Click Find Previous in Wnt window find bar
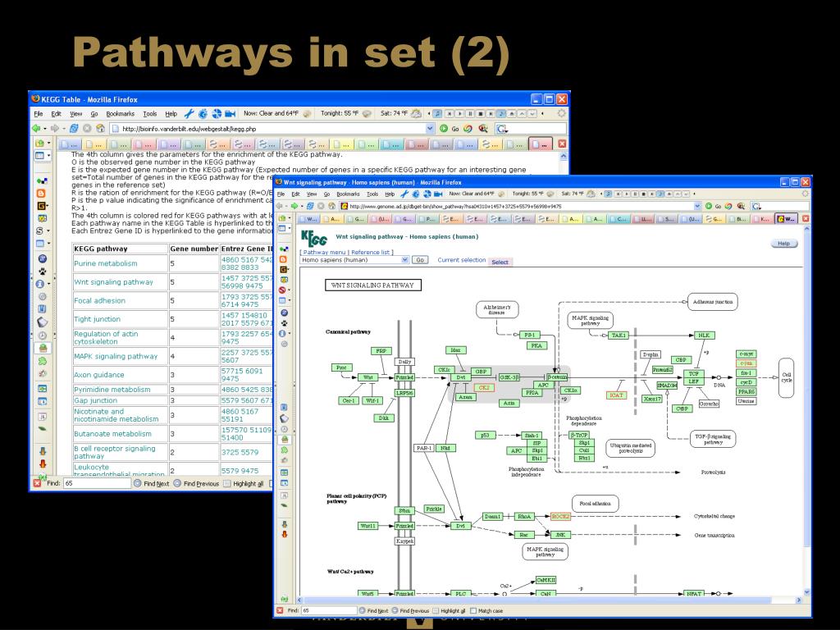Image resolution: width=840 pixels, height=630 pixels. click(410, 610)
